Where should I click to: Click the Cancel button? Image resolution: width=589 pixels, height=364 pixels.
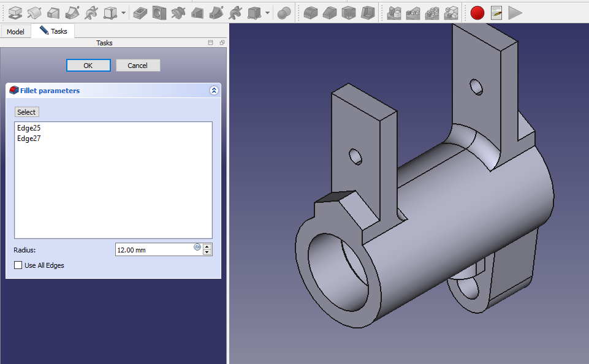coord(137,66)
